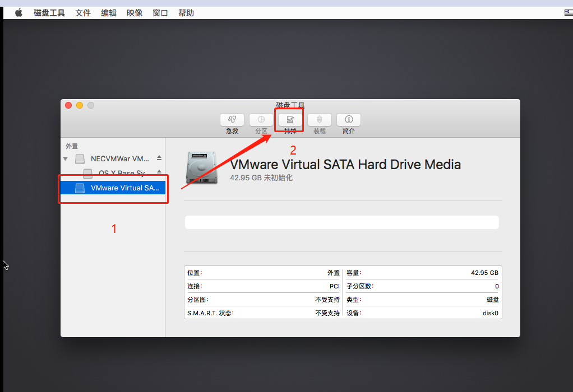
Task: Open the 磁盘工具 application menu
Action: (x=49, y=13)
